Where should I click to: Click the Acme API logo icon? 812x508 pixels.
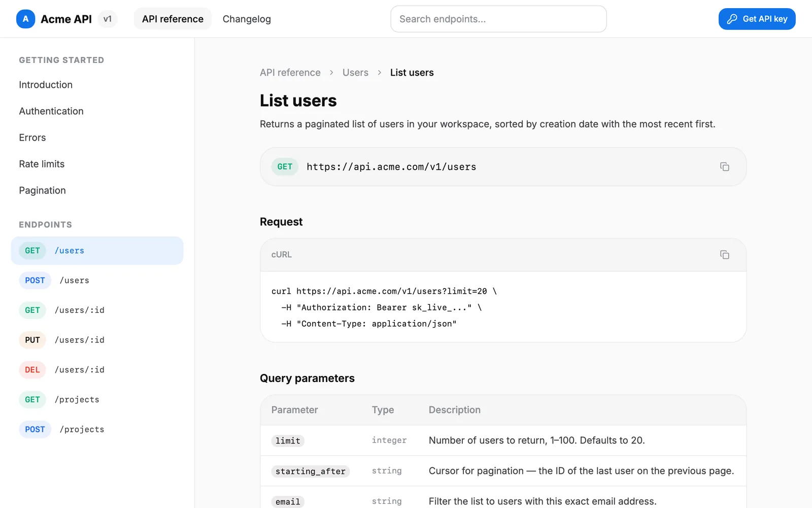point(25,19)
